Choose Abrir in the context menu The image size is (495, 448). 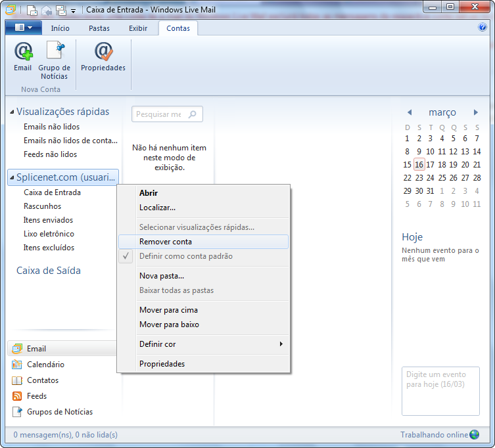[x=203, y=193]
